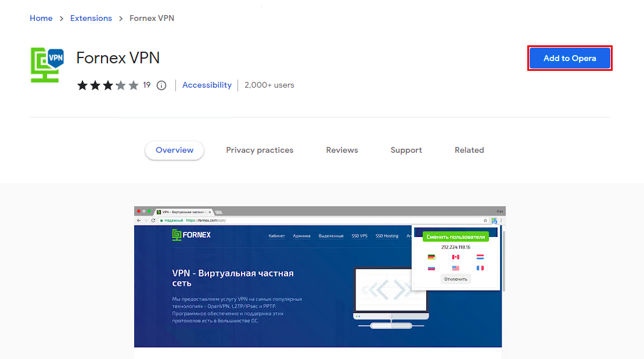The height and width of the screenshot is (359, 644).
Task: Open the Extensions breadcrumb link
Action: [x=91, y=18]
